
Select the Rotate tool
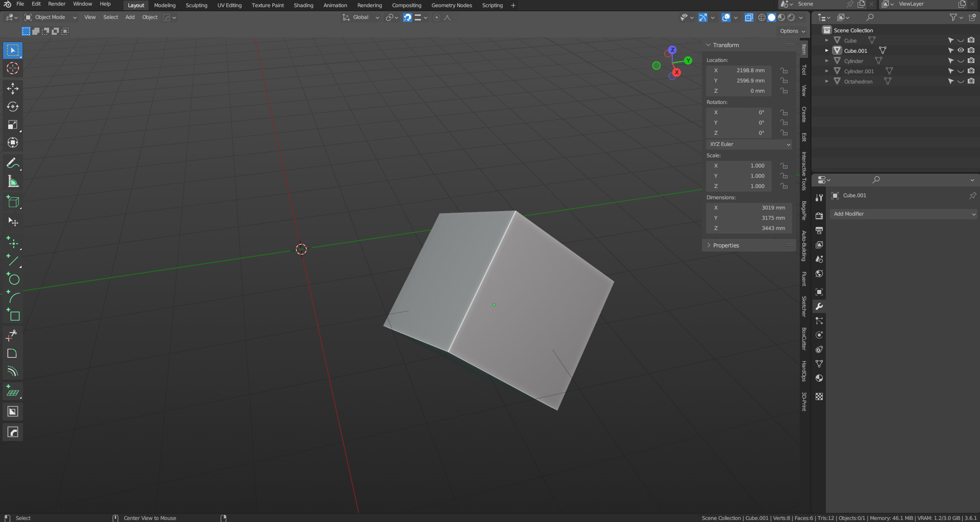point(13,107)
